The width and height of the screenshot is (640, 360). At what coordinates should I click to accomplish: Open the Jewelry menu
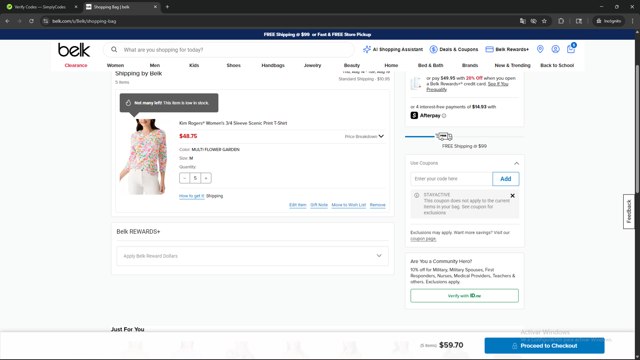pyautogui.click(x=312, y=65)
